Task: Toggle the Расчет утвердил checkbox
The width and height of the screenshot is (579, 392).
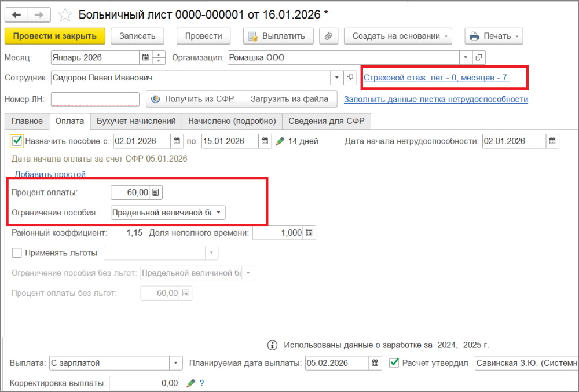Action: (x=394, y=362)
